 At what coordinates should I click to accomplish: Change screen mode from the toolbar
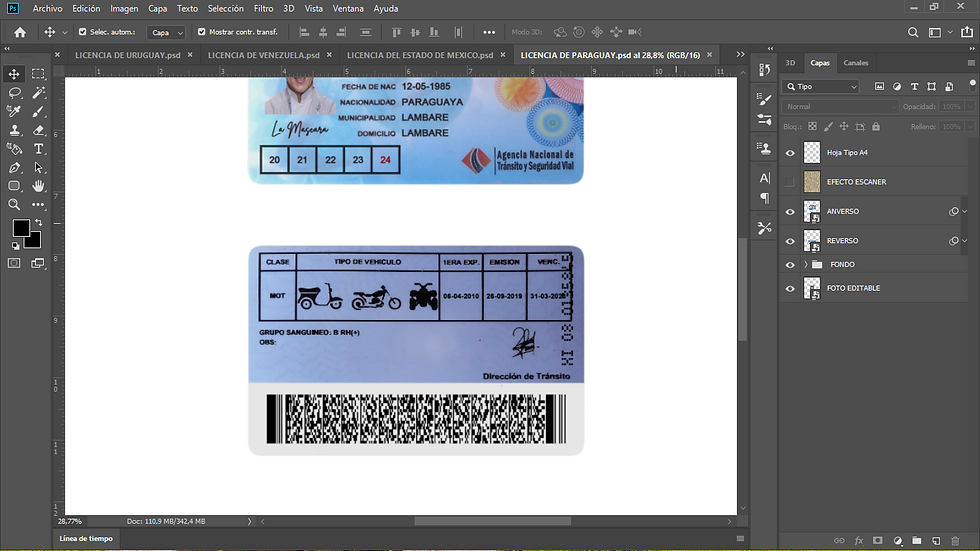click(38, 263)
